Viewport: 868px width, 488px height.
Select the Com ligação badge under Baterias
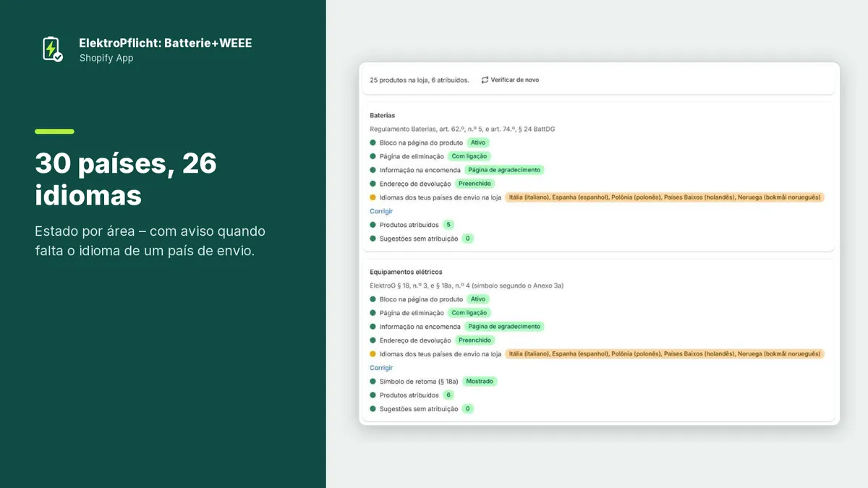click(469, 156)
